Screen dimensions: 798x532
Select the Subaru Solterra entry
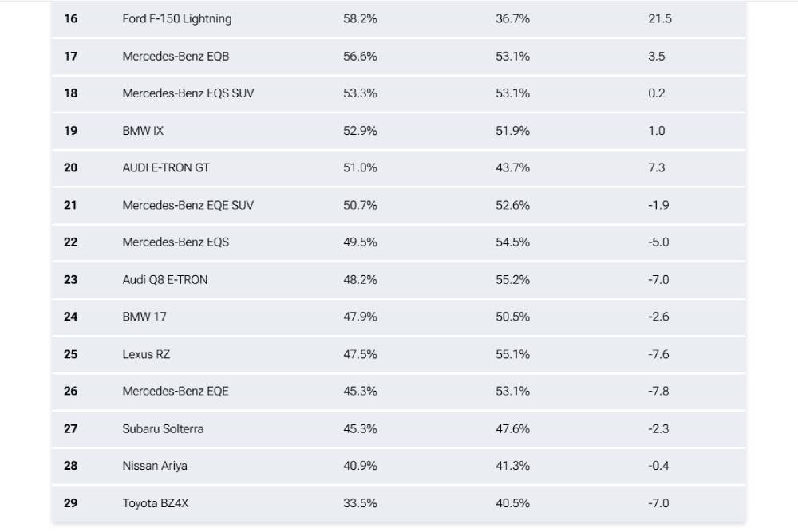point(163,428)
